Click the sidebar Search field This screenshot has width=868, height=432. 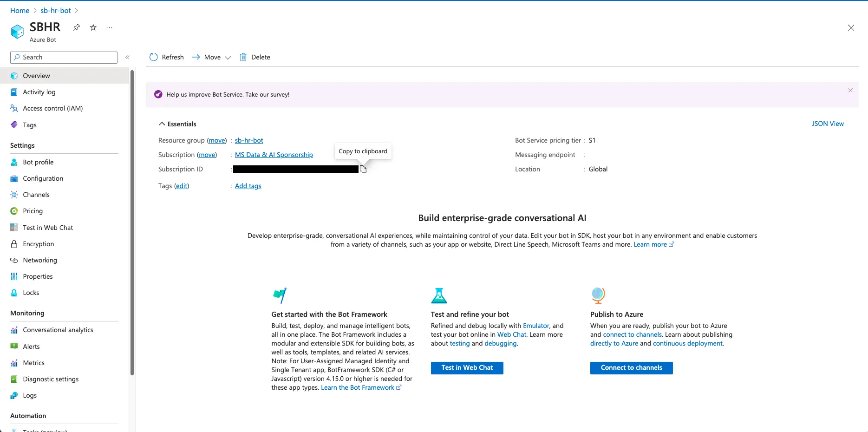tap(64, 57)
